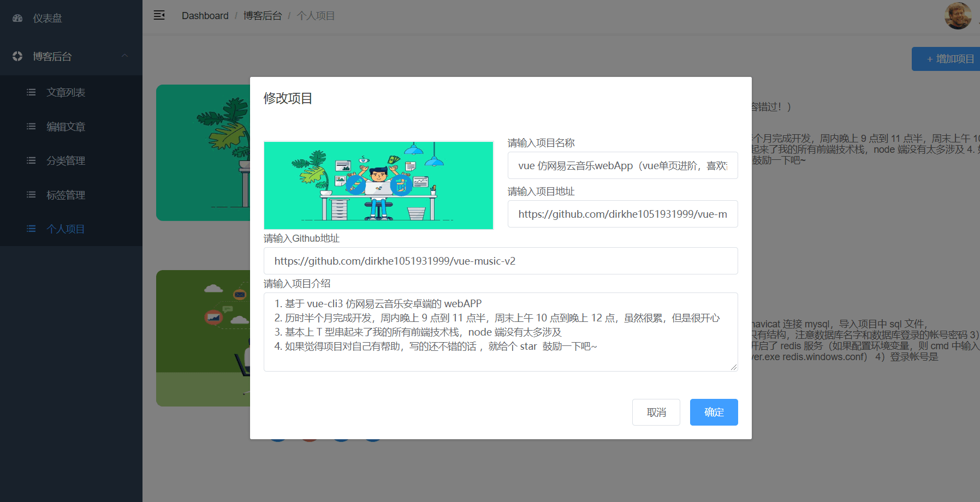Click the 修改项目 dialog title
The width and height of the screenshot is (980, 502).
288,98
